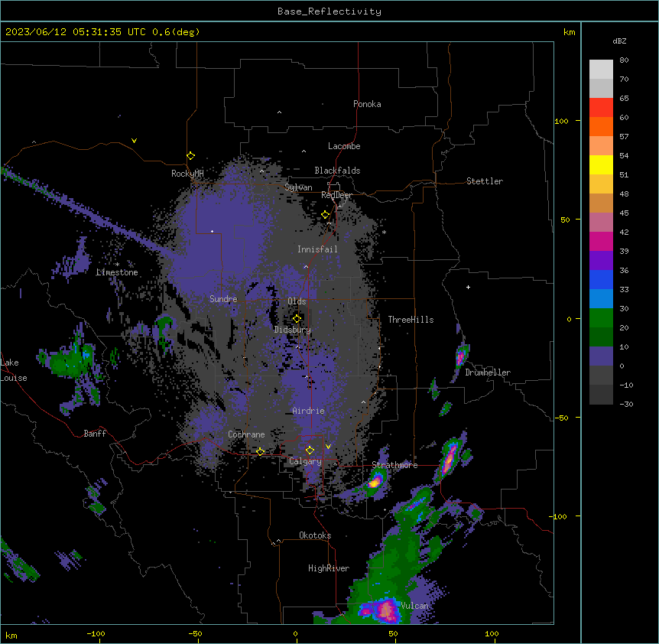Click the Base_Reflectivity title text

329,11
